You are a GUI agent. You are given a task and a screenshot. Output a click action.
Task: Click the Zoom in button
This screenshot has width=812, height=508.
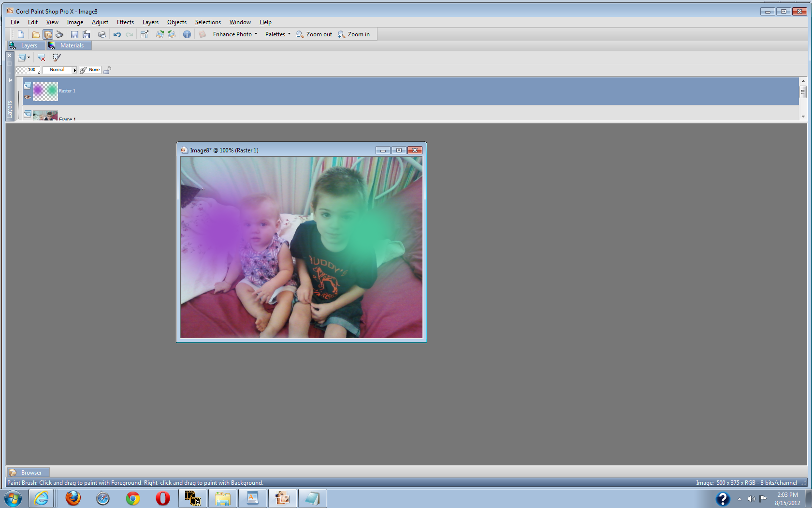pyautogui.click(x=354, y=34)
